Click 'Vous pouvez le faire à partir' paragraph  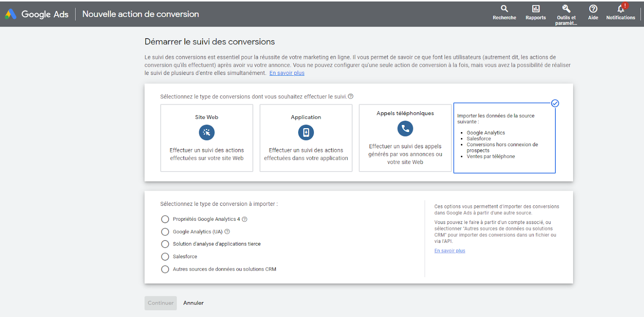click(x=495, y=232)
